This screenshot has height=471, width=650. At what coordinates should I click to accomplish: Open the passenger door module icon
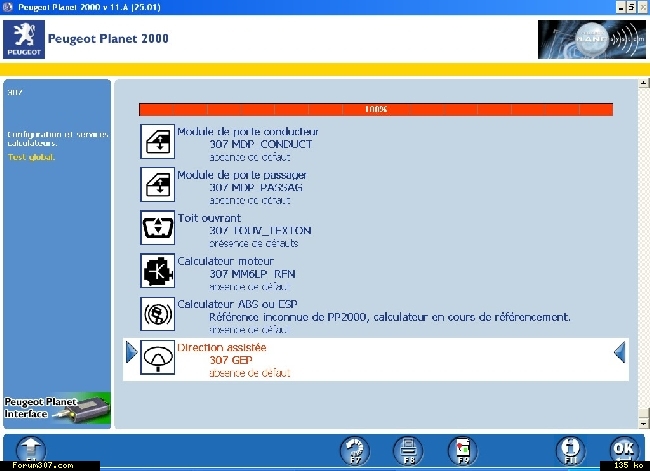point(157,185)
